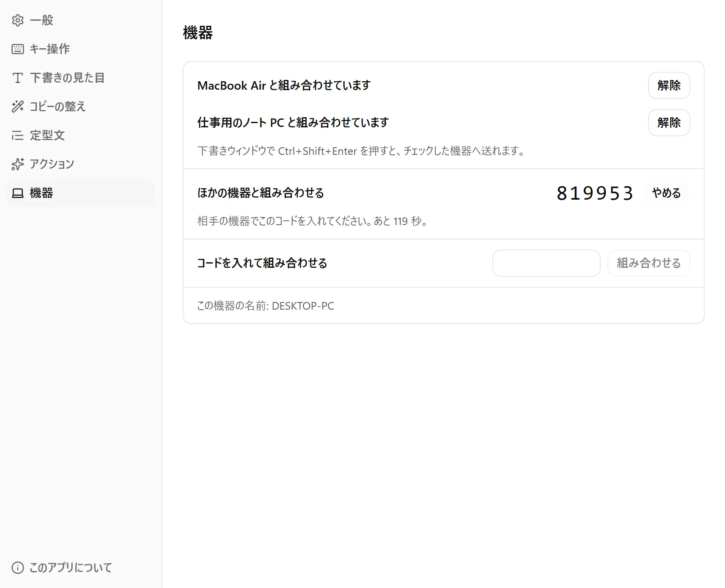Click the T icon beside 下書きの見た目
Viewport: 725px width, 588px height.
[x=18, y=78]
